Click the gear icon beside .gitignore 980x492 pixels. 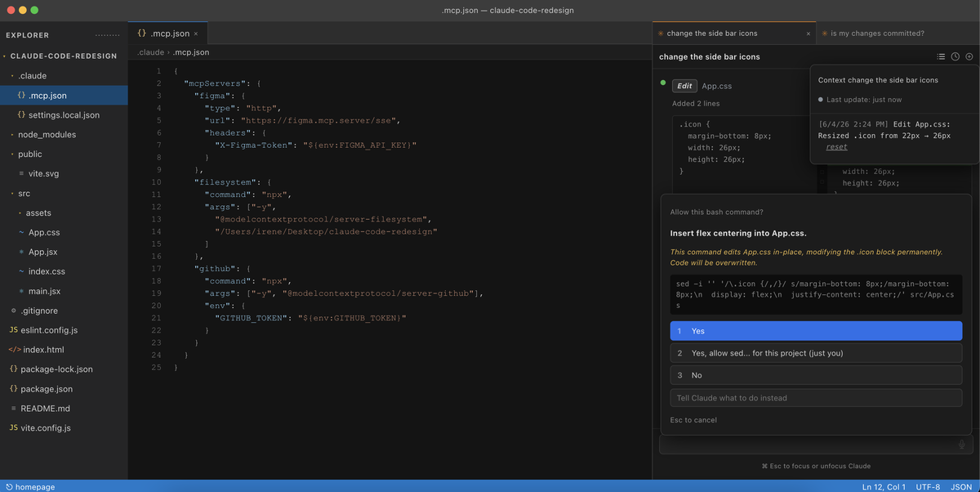coord(14,311)
